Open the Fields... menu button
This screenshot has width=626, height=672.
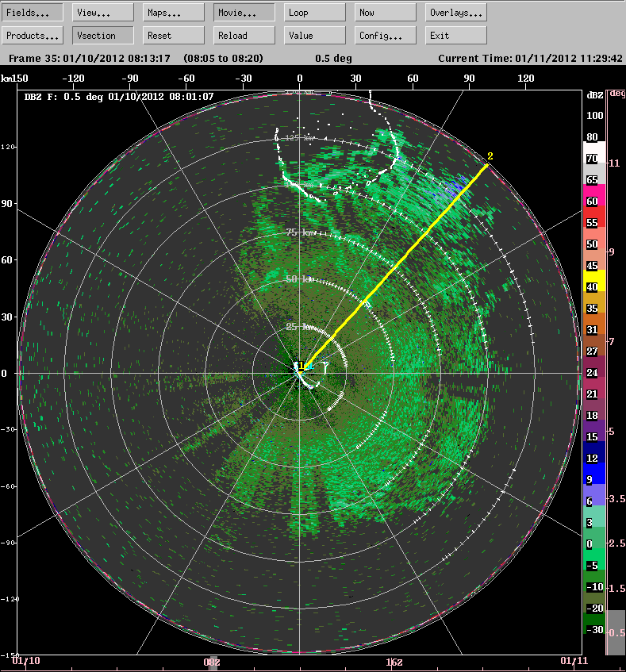pos(33,13)
